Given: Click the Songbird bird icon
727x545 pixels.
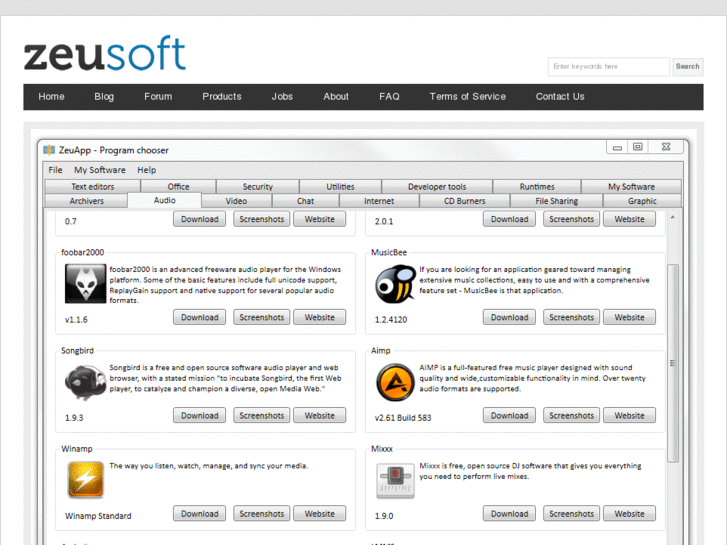Looking at the screenshot, I should [85, 382].
